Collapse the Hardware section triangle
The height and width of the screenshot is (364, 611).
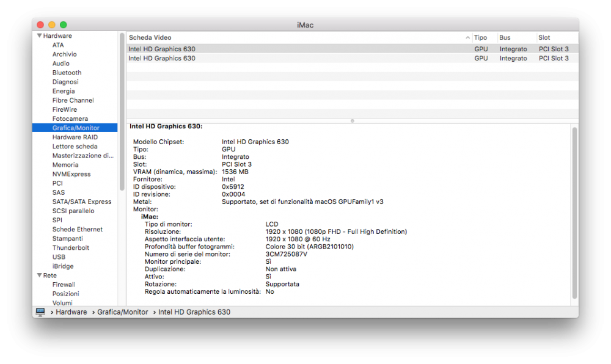tap(39, 35)
